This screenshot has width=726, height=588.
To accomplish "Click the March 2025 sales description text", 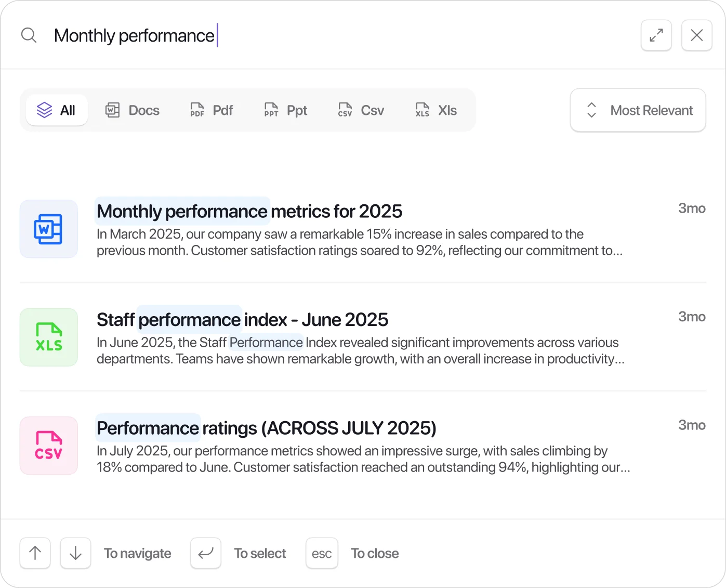I will pyautogui.click(x=360, y=242).
